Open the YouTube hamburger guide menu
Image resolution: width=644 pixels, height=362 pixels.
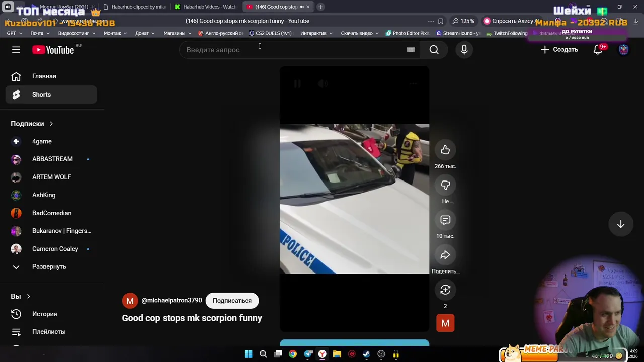16,50
